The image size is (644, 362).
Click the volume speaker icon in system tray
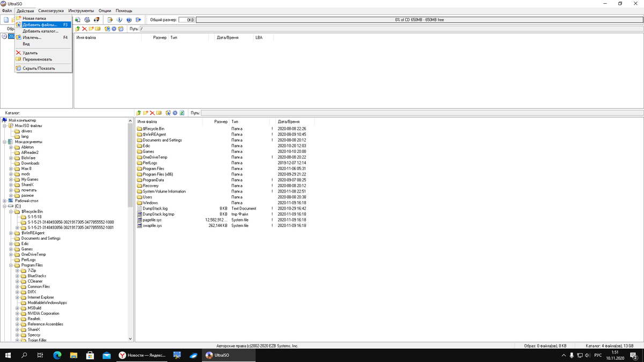tap(588, 356)
